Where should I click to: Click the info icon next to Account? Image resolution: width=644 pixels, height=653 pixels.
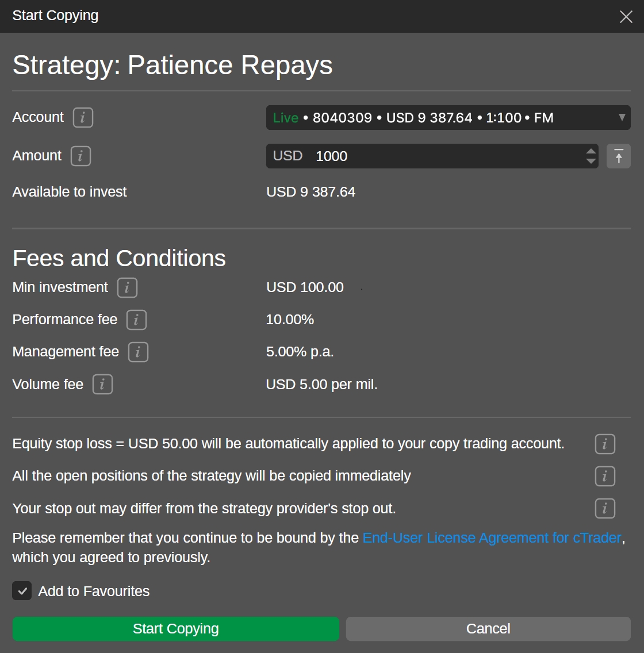click(x=83, y=118)
